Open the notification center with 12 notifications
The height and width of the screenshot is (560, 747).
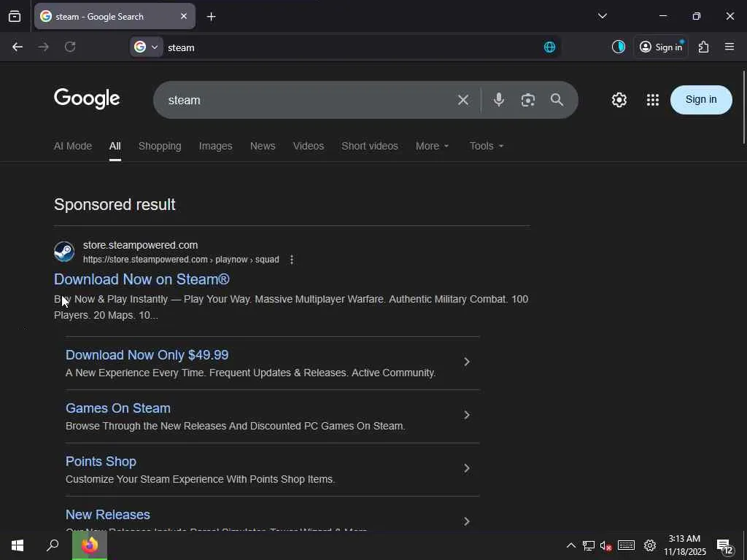[x=725, y=546]
